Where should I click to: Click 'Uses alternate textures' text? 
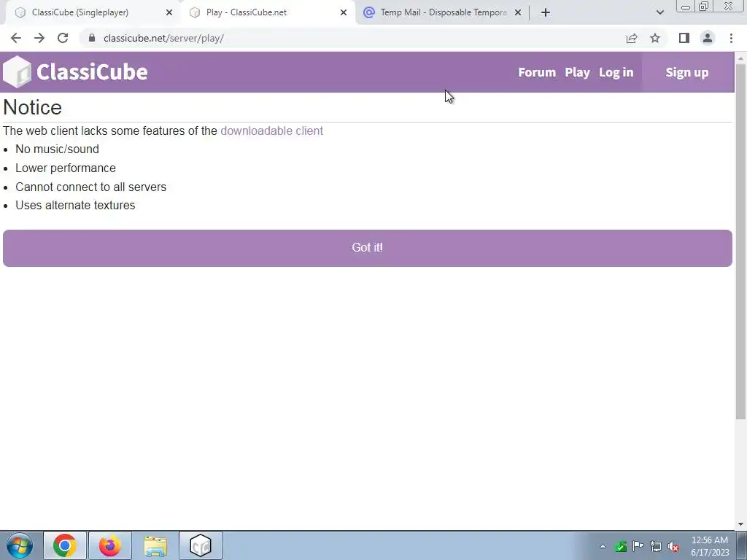click(75, 205)
